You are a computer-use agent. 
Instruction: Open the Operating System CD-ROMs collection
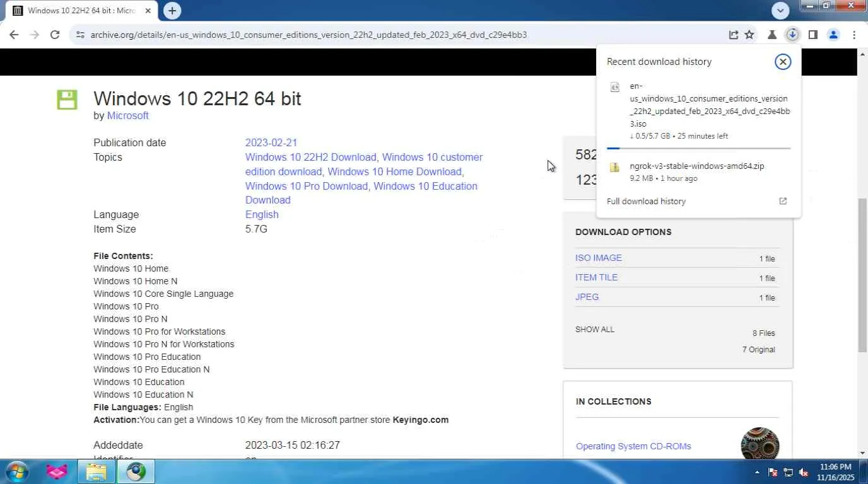coord(633,446)
